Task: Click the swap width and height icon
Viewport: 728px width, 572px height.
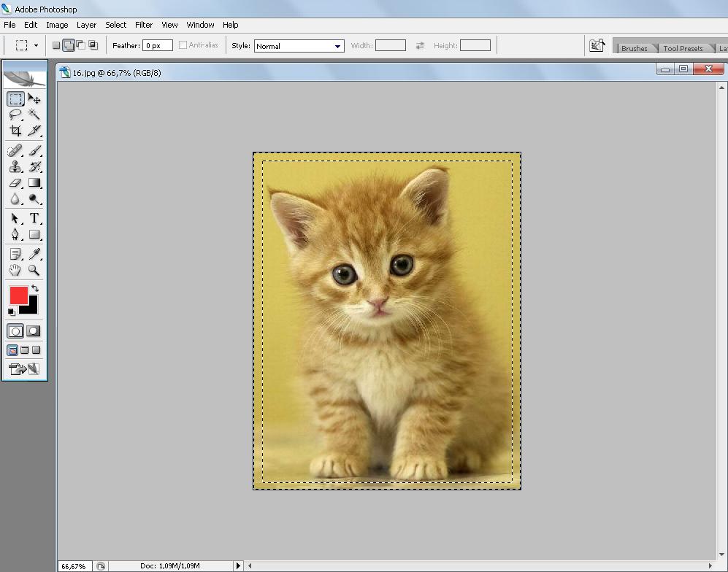Action: (420, 45)
